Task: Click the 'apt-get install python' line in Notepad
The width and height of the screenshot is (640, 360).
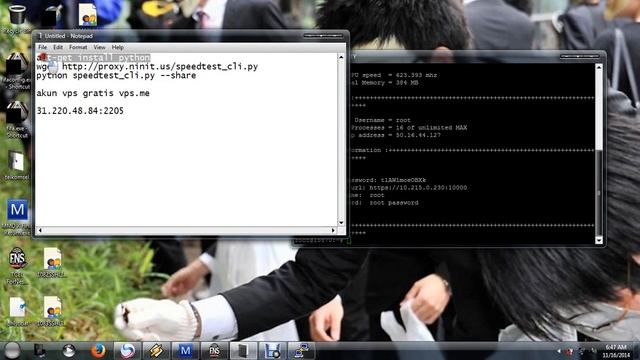Action: (93, 58)
